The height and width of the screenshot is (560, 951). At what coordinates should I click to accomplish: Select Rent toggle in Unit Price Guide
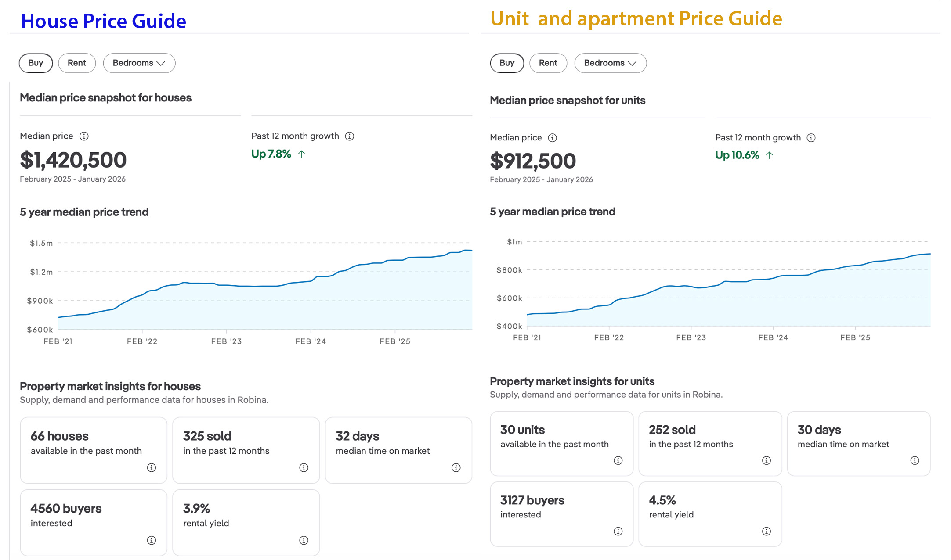click(548, 63)
